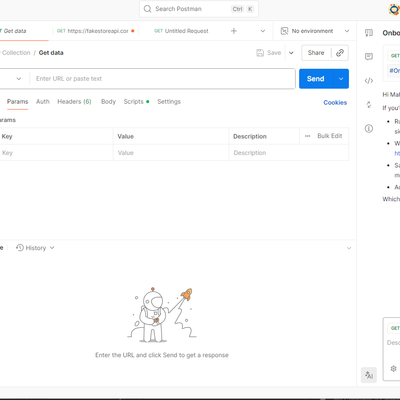The width and height of the screenshot is (400, 400).
Task: Open the environment selector dropdown
Action: [x=315, y=31]
